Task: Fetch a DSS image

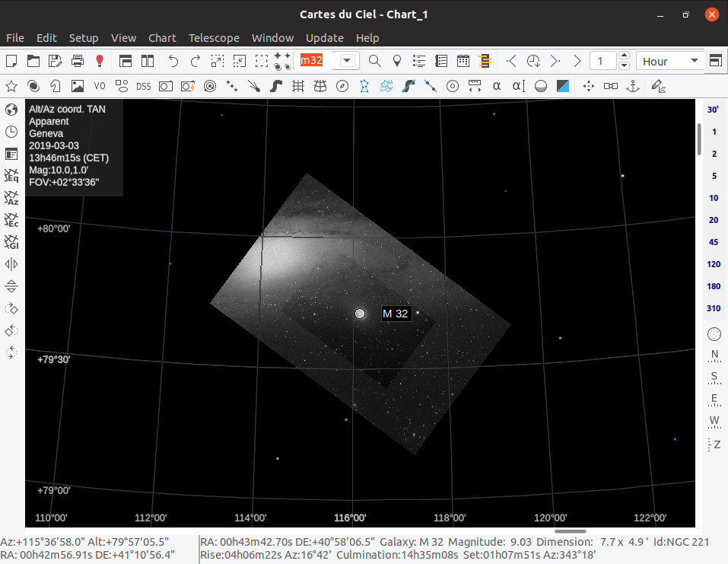Action: (x=144, y=86)
